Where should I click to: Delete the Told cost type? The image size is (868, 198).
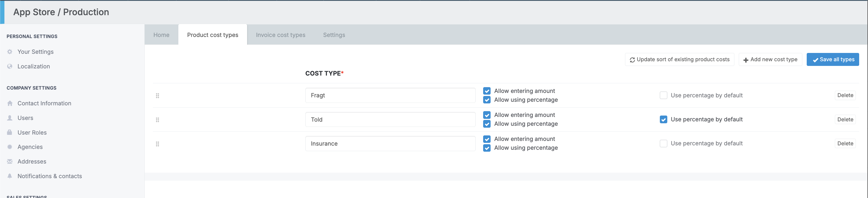[x=845, y=119]
